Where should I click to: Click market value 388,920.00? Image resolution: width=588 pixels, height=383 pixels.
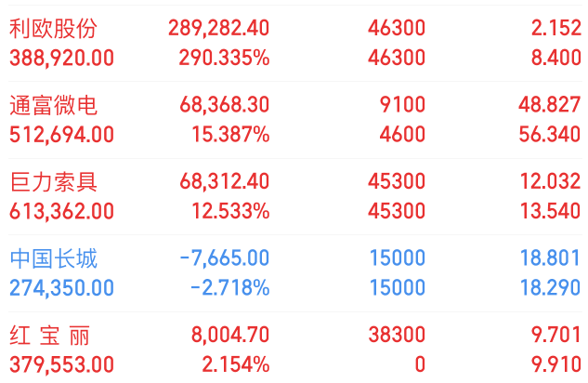pos(62,58)
